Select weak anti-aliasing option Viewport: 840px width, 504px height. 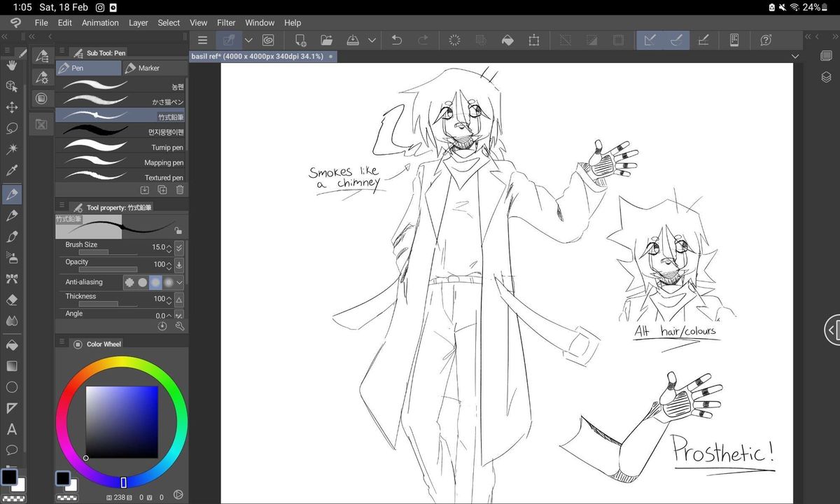pyautogui.click(x=142, y=282)
